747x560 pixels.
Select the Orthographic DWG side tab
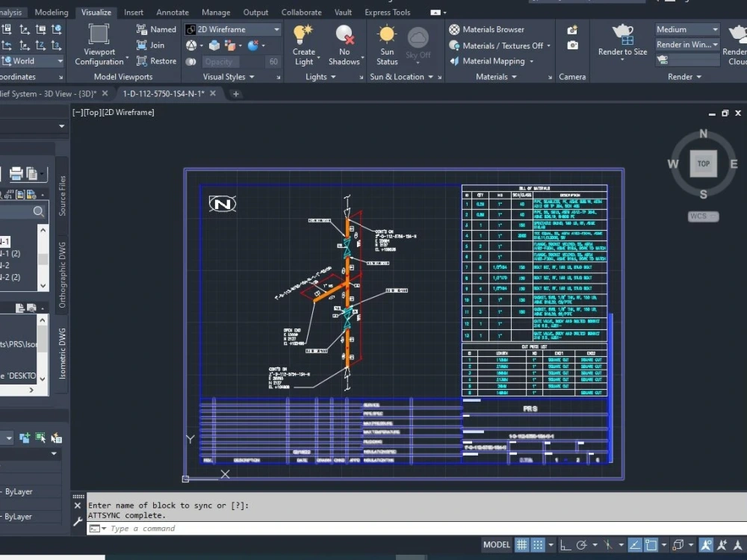pos(62,275)
